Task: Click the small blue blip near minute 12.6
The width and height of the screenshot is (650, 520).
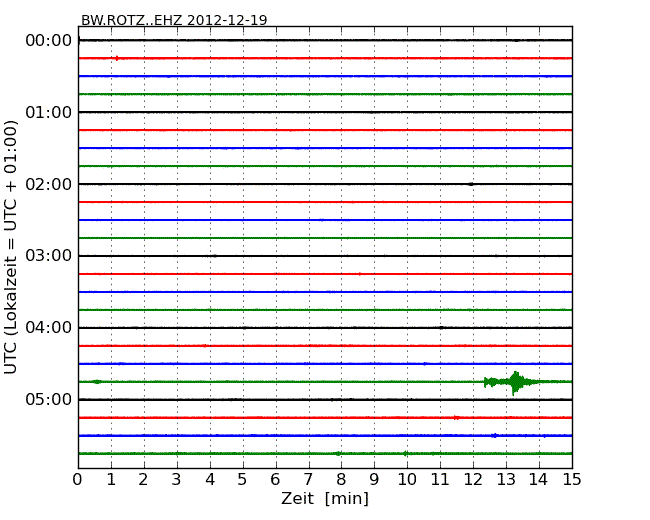Action: pyautogui.click(x=494, y=435)
